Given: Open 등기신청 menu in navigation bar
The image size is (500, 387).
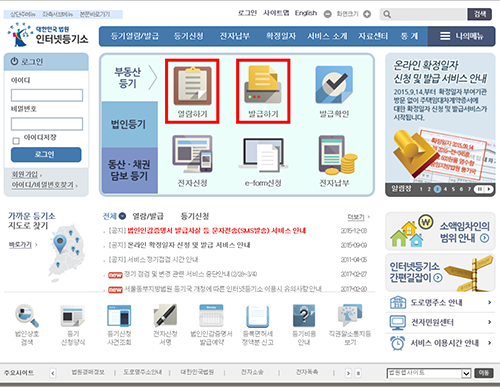Looking at the screenshot, I should [x=189, y=36].
